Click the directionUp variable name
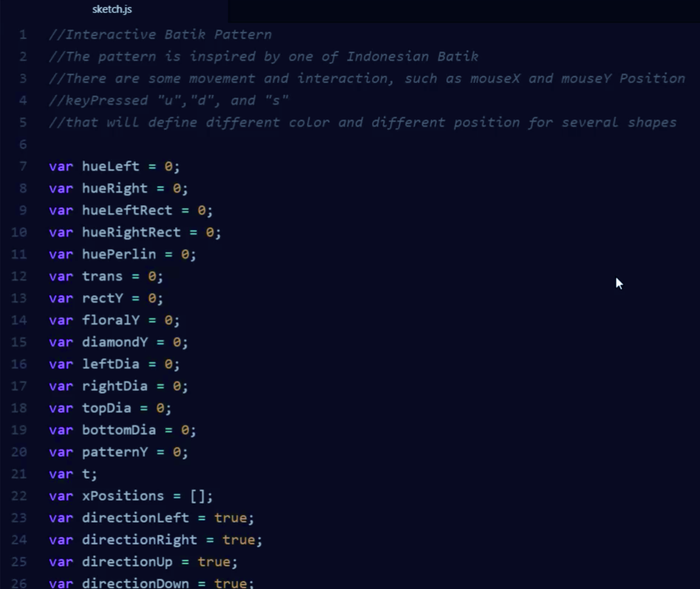 pos(127,562)
